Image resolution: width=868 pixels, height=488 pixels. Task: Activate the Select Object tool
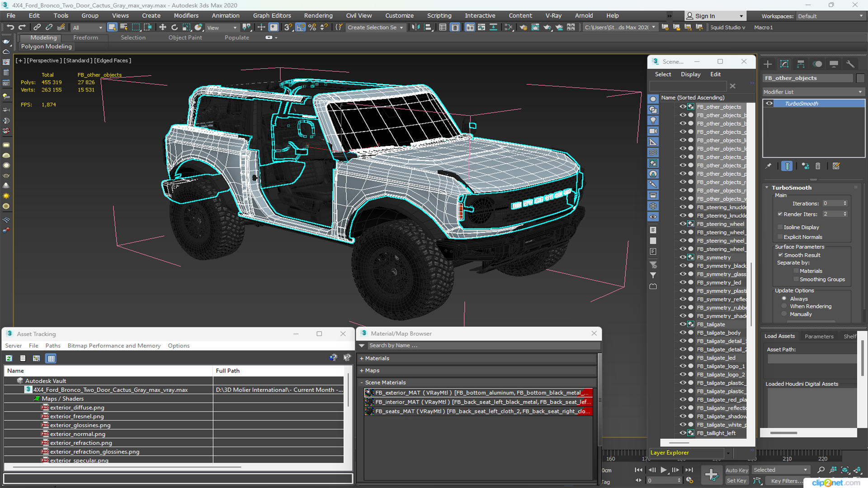(112, 28)
